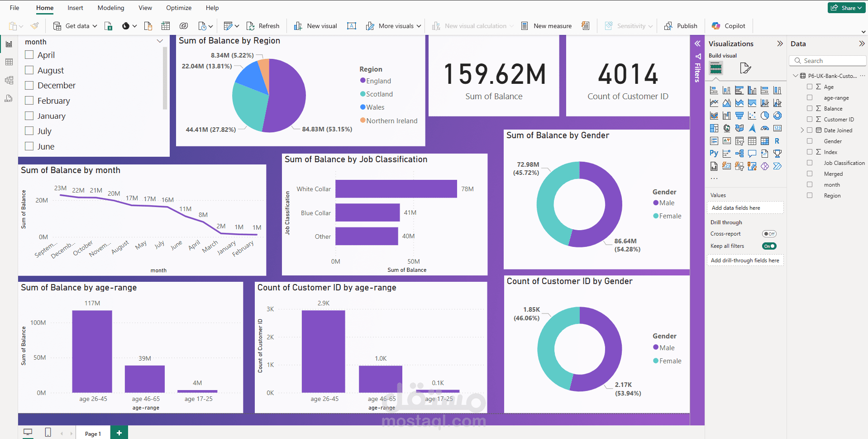
Task: Switch to the Format visual pane icon
Action: coord(745,68)
